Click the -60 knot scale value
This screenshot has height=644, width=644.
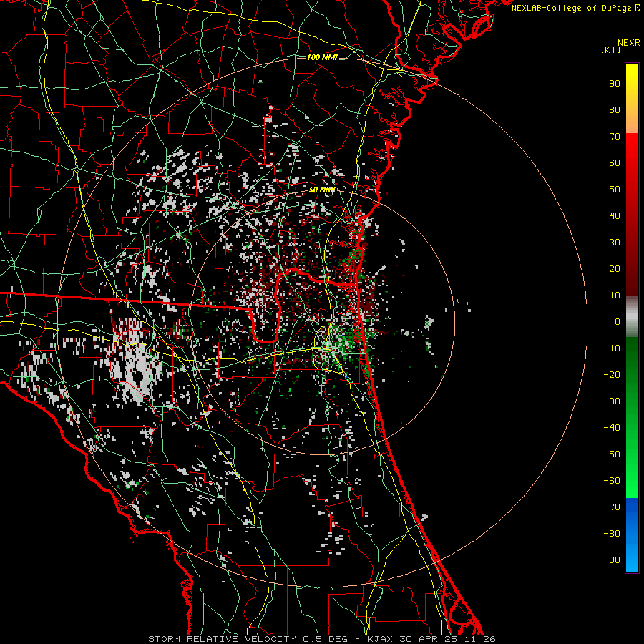coord(612,481)
